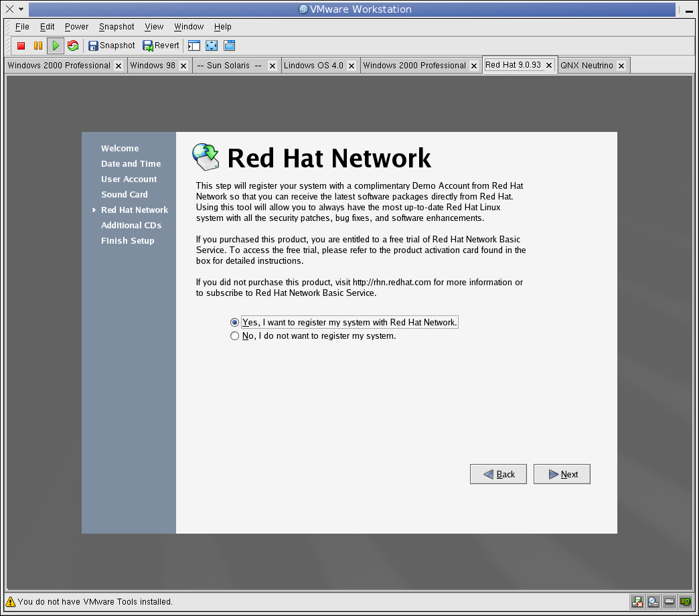Click the window menu X icon in the title bar
This screenshot has width=699, height=616.
(x=9, y=9)
